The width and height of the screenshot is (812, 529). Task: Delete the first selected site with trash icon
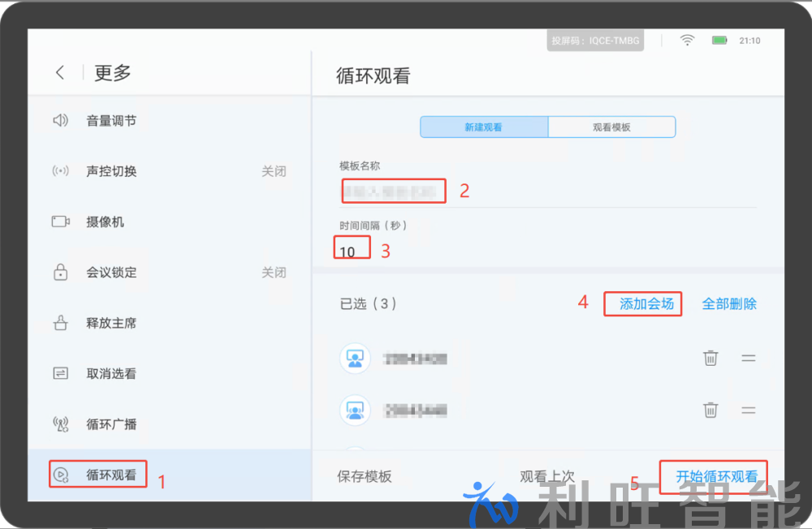(710, 358)
